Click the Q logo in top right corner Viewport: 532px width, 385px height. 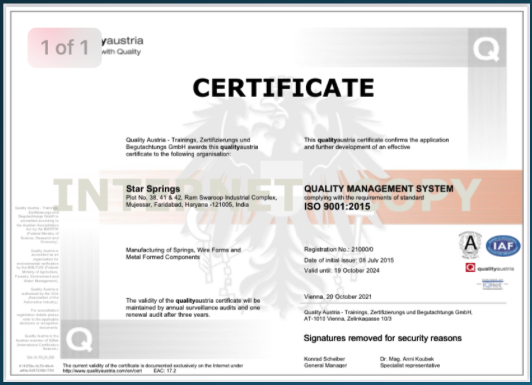(487, 48)
